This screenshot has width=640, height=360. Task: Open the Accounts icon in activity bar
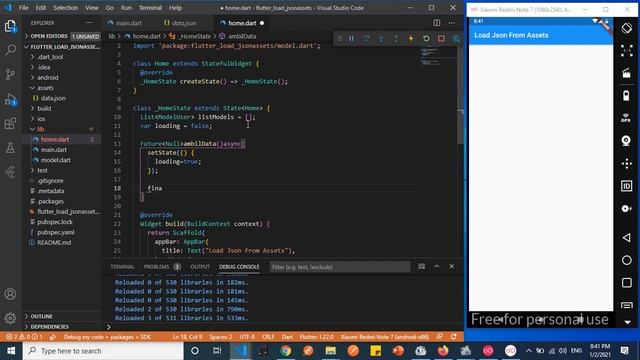point(10,294)
